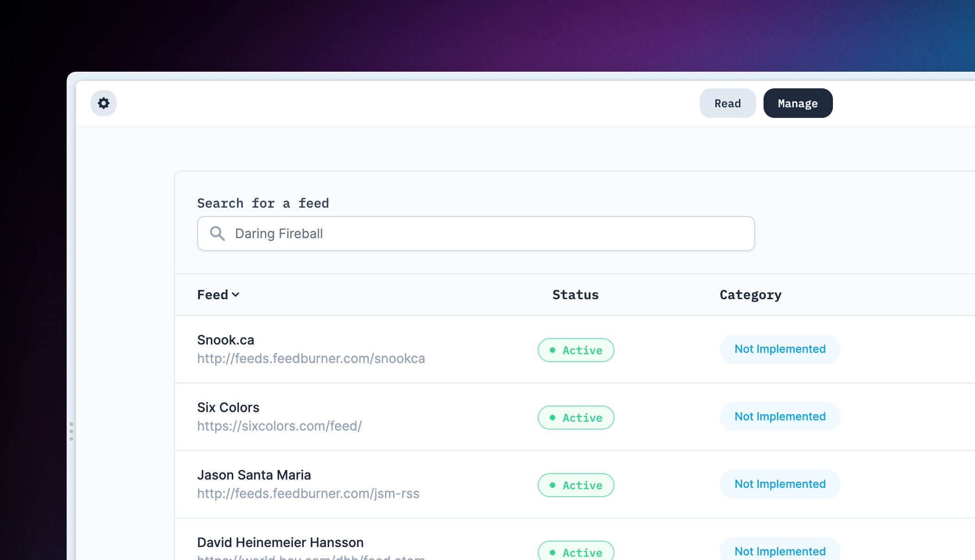Viewport: 975px width, 560px height.
Task: Open the Six Colors feed name
Action: (228, 407)
